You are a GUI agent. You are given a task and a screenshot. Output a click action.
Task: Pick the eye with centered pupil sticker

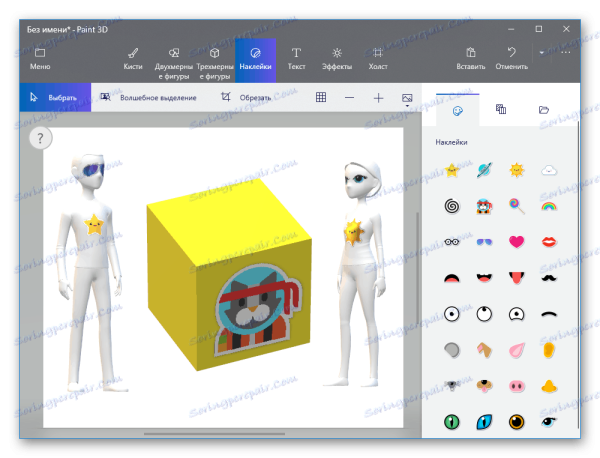452,314
